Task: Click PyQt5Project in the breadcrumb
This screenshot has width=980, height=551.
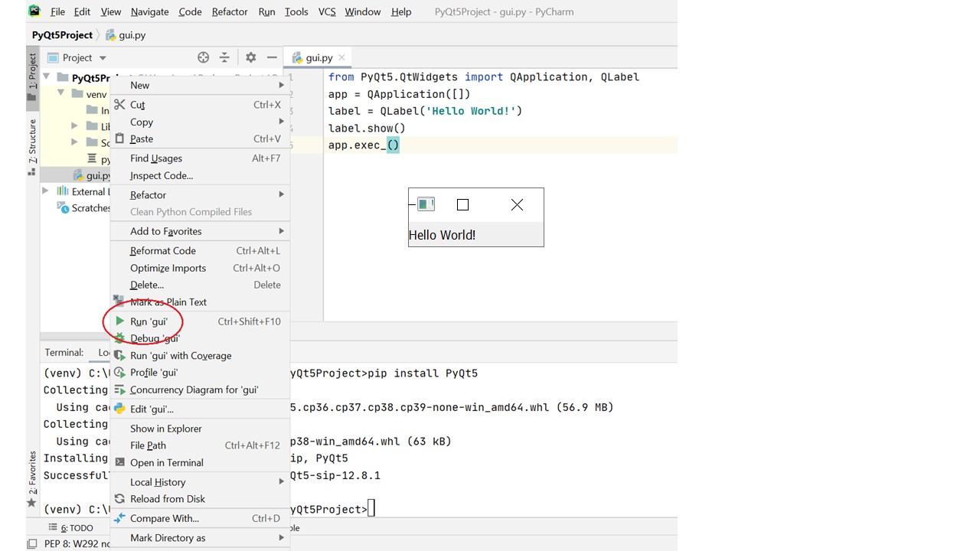Action: 62,35
